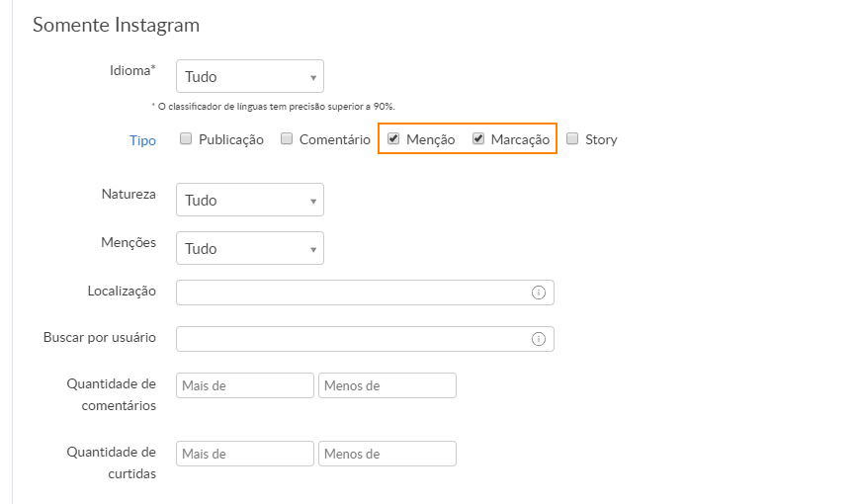858x504 pixels.
Task: Select the comentários Menos de field
Action: click(x=387, y=385)
